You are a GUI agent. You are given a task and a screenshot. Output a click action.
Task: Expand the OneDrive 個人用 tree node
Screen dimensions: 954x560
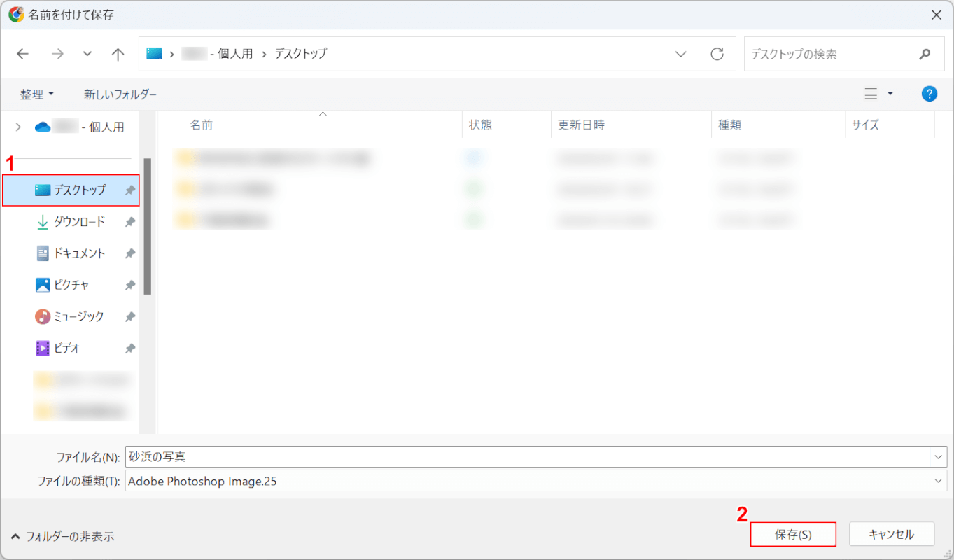[18, 127]
